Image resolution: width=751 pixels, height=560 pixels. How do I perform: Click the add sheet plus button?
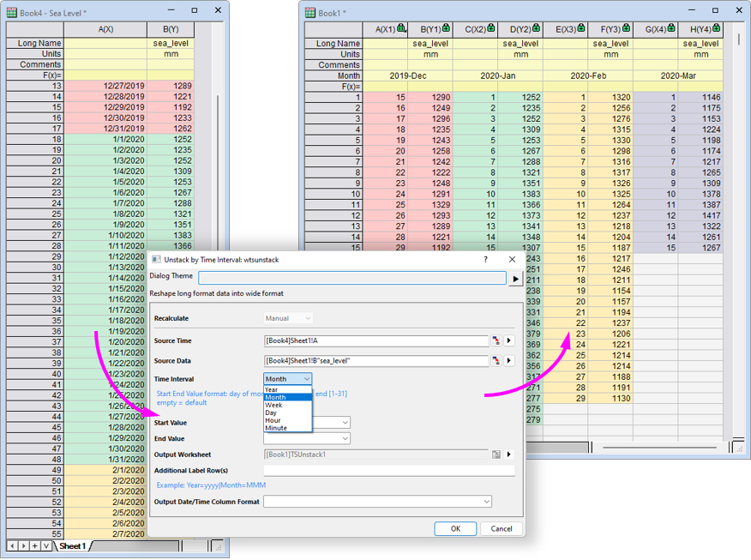pyautogui.click(x=34, y=545)
